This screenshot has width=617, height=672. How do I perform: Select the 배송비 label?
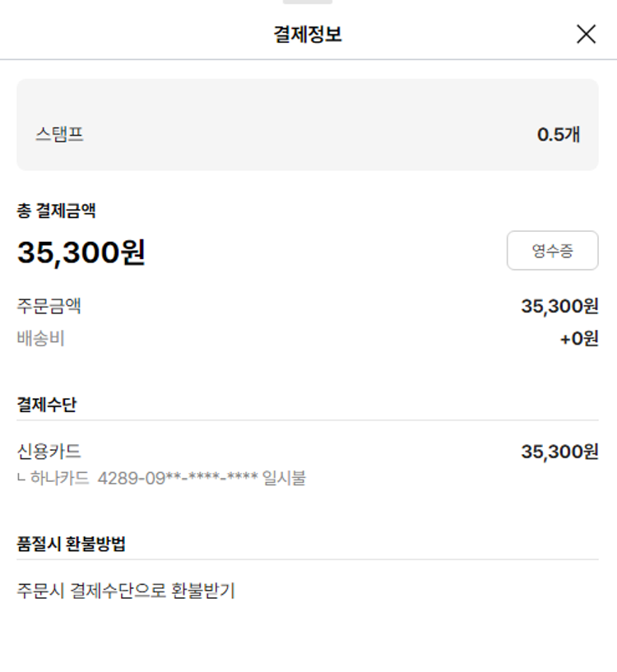tap(41, 338)
